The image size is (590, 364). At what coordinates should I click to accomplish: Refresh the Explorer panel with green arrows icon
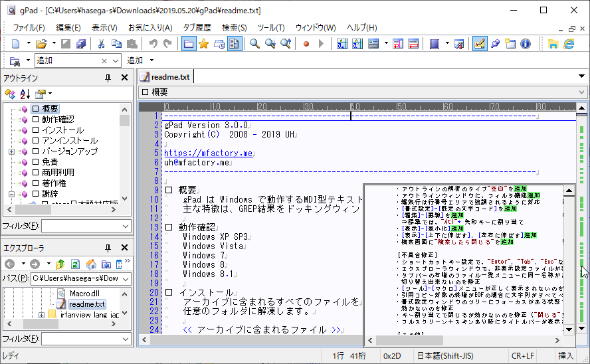coord(75,264)
